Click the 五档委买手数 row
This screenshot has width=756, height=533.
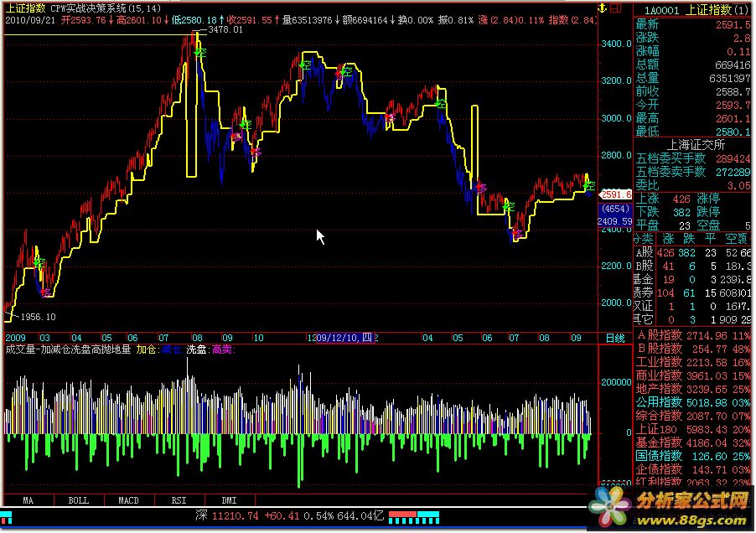(x=693, y=158)
